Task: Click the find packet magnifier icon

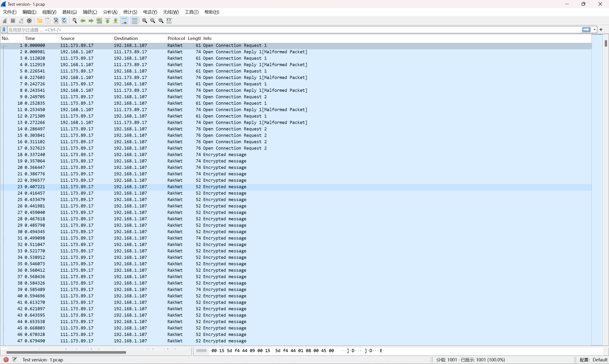Action: [75, 21]
